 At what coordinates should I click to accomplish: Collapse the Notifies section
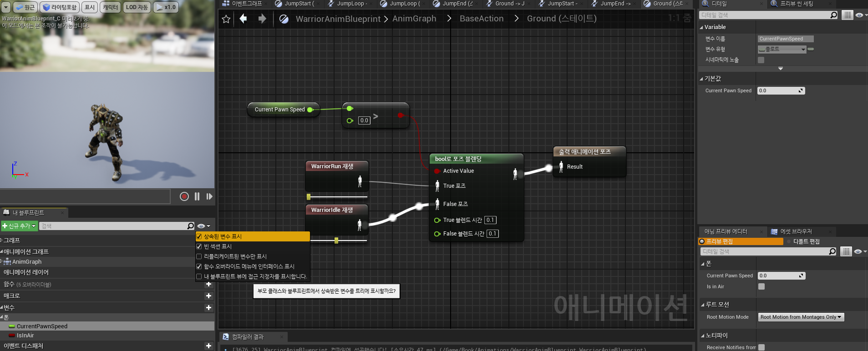703,336
